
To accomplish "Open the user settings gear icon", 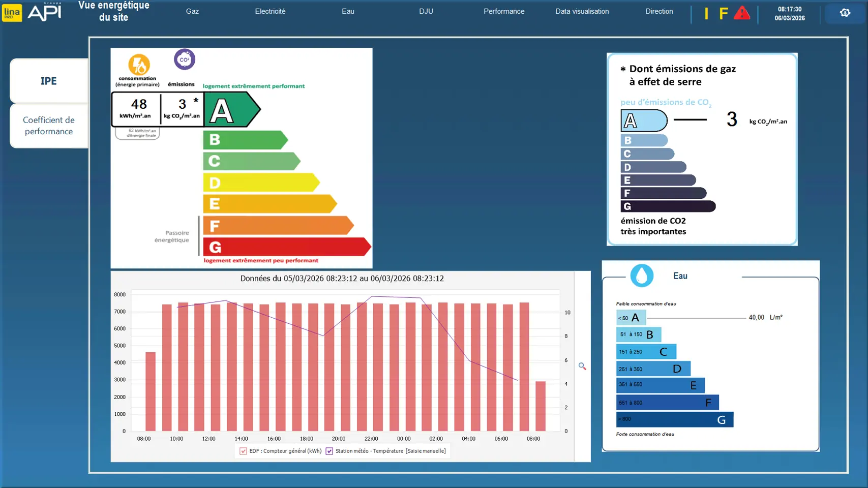I will 845,13.
